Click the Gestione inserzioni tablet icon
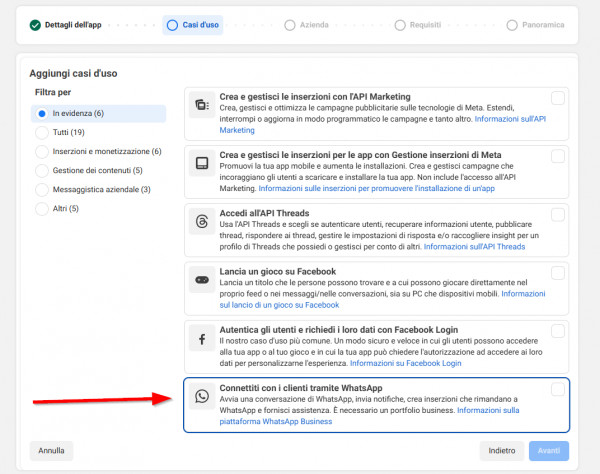This screenshot has width=600, height=474. pos(202,163)
